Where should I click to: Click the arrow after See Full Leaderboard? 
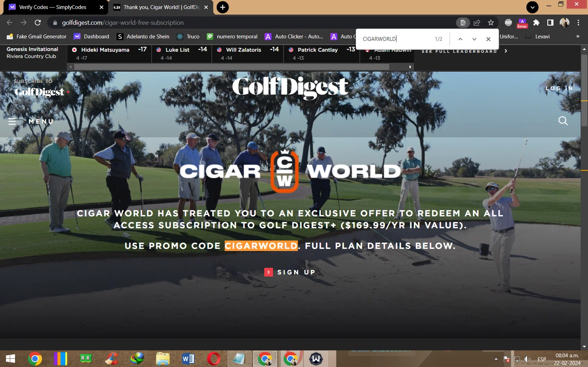click(506, 51)
